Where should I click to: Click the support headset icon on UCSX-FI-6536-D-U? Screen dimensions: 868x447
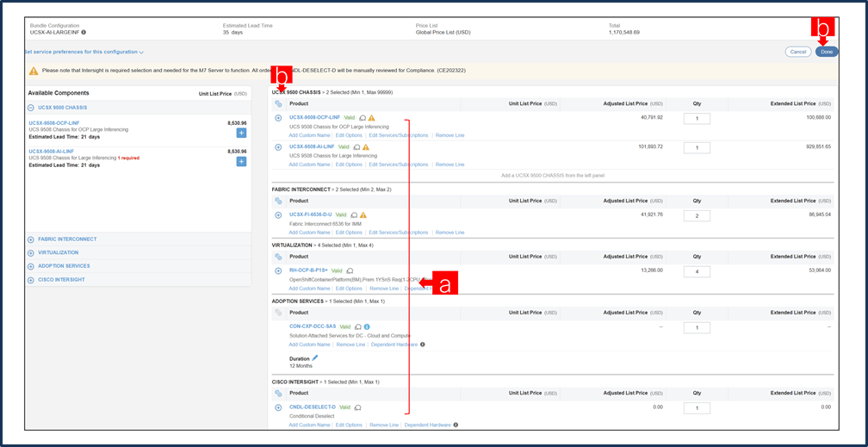coord(354,215)
